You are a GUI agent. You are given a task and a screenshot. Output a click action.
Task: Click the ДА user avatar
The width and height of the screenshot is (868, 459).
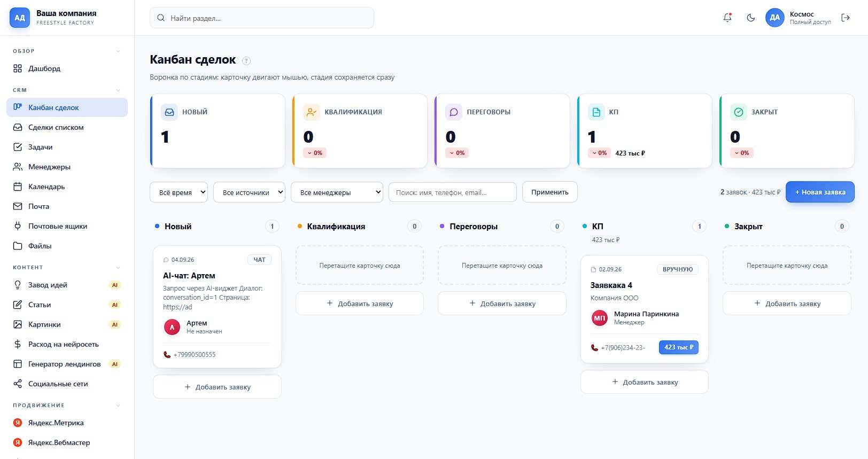point(775,18)
